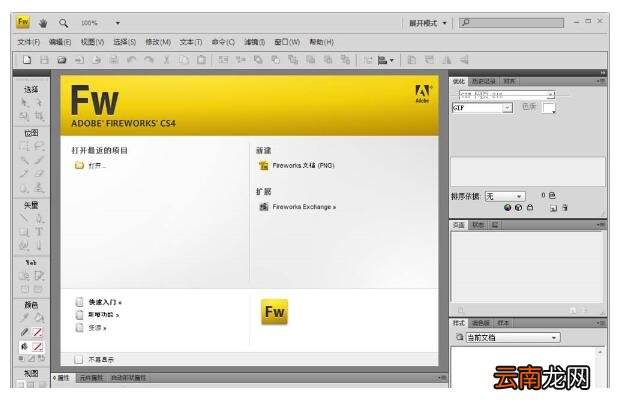Tick the 不再显示 checkbox

pos(79,359)
